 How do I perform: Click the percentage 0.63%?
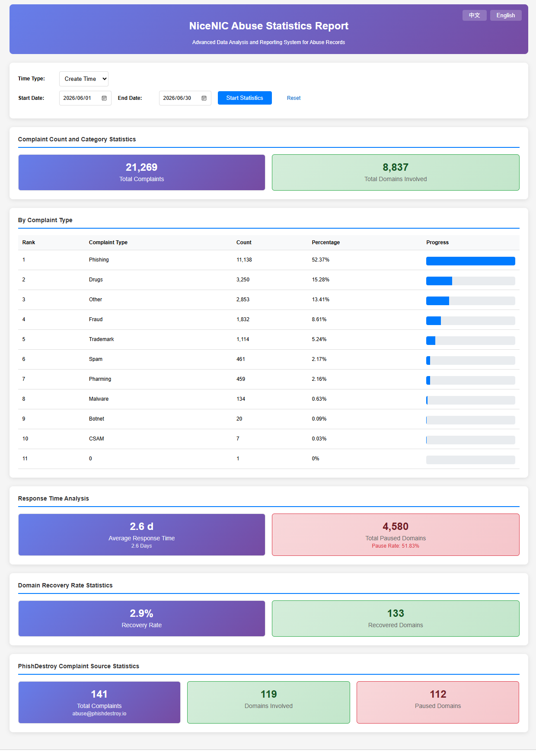pos(319,399)
